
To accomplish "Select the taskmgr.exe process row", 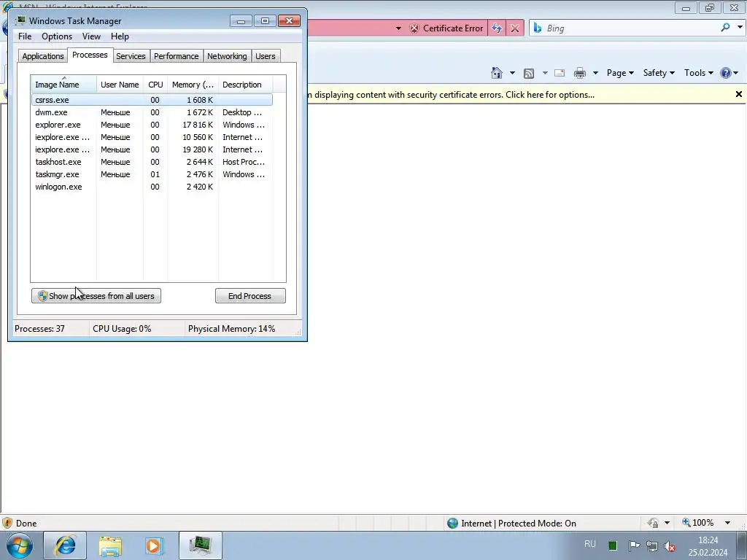I will point(152,174).
